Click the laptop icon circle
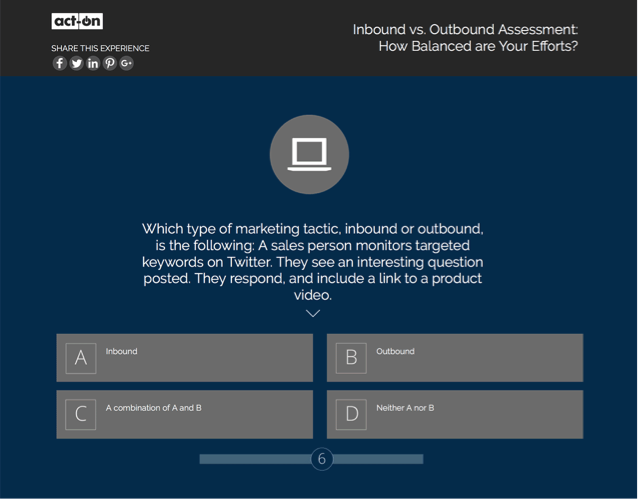 pyautogui.click(x=309, y=154)
